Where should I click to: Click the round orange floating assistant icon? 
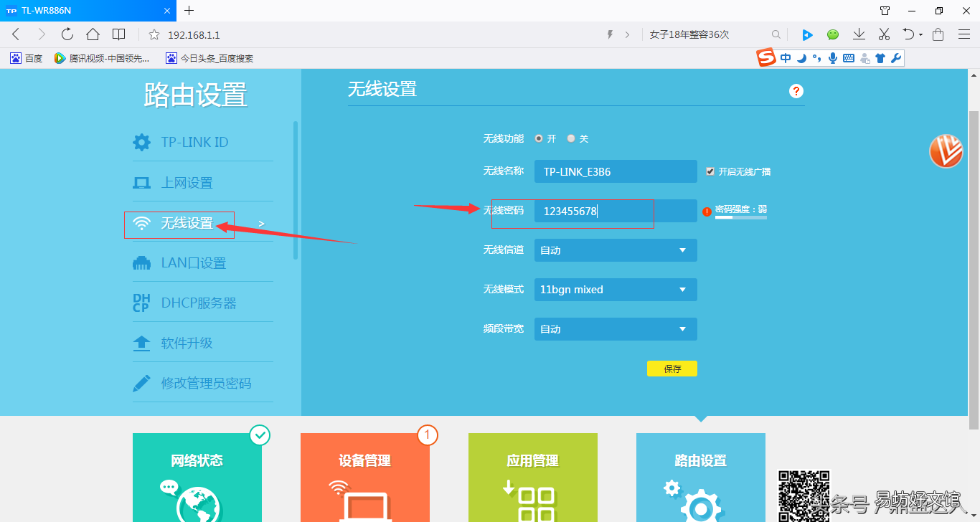coord(946,151)
